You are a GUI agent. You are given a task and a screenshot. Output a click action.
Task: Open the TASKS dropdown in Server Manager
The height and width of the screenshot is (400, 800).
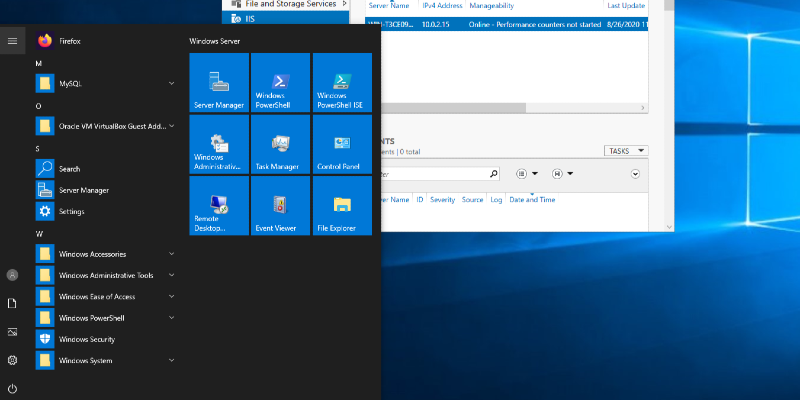pos(626,151)
